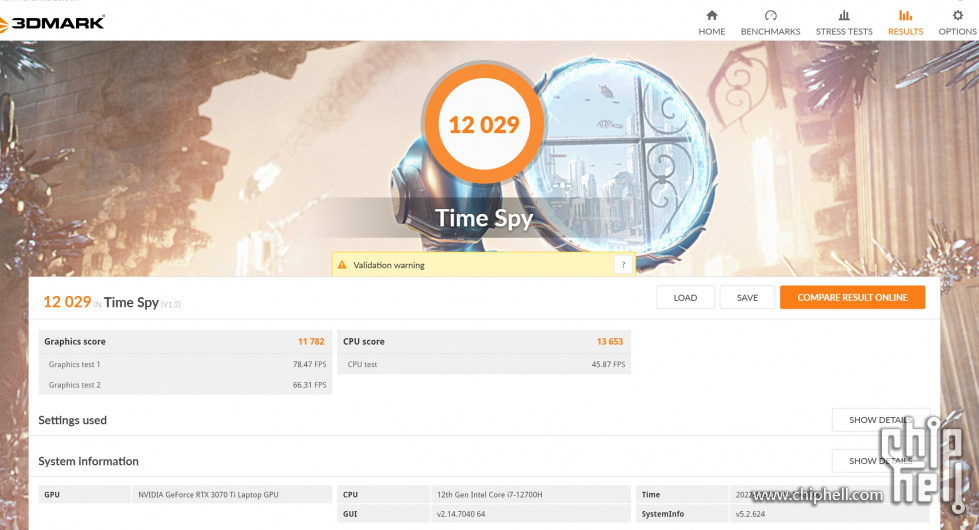The width and height of the screenshot is (979, 530).
Task: Show details for Settings used
Action: (880, 420)
